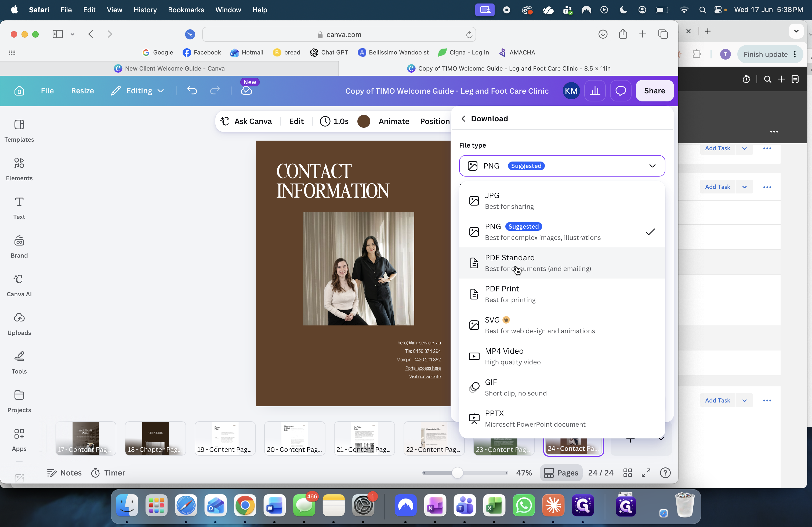This screenshot has width=812, height=527.
Task: Open Canva File menu
Action: (x=47, y=91)
